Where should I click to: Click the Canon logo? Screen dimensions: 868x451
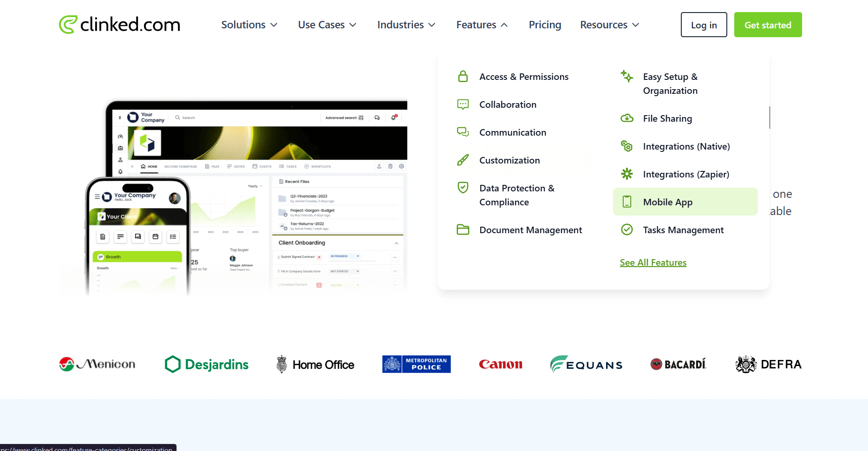click(x=501, y=364)
